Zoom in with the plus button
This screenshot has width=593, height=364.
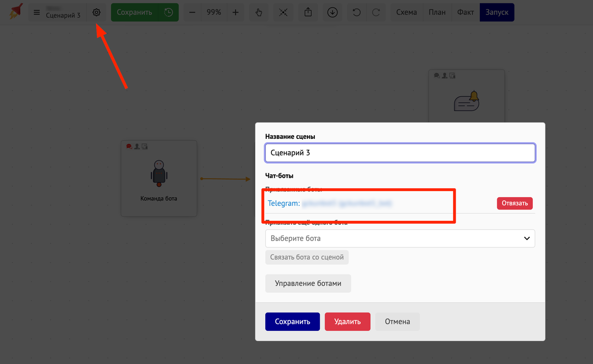pos(235,12)
